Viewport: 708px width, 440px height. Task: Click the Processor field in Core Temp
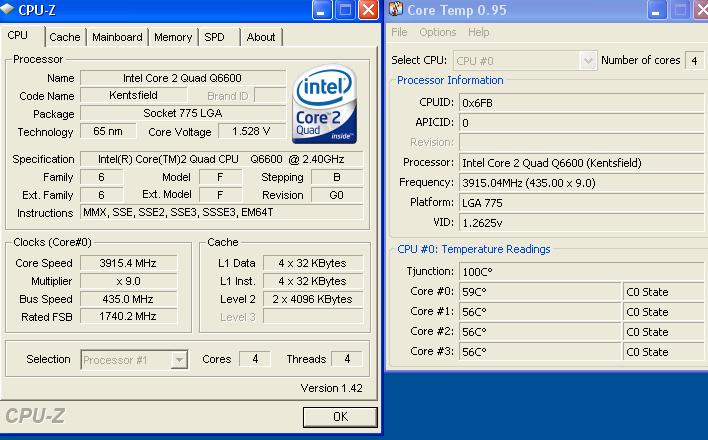[x=583, y=163]
